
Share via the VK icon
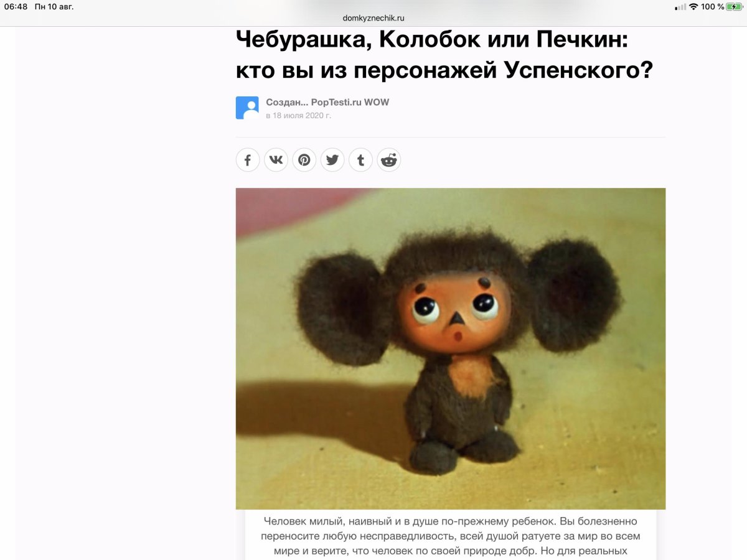pyautogui.click(x=276, y=161)
